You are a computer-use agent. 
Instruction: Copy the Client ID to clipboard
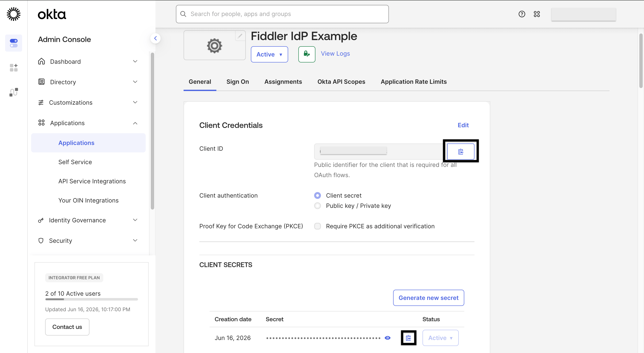coord(460,151)
